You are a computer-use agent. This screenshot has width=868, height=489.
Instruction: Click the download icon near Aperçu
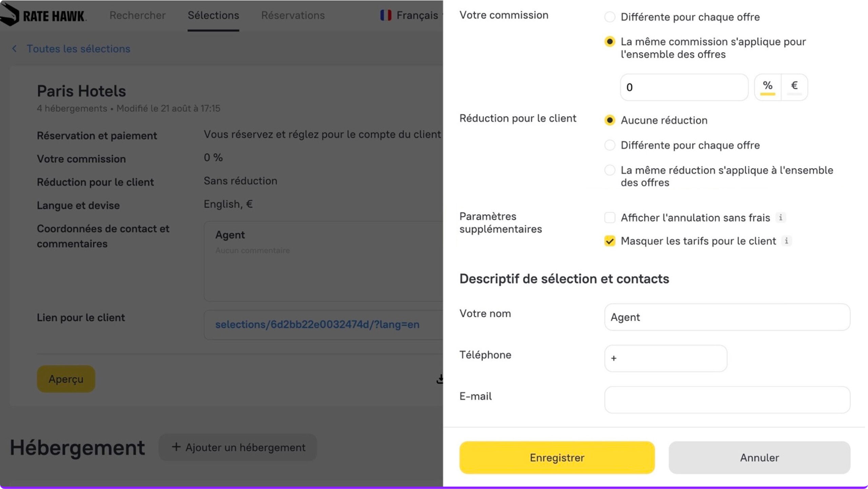(x=440, y=379)
